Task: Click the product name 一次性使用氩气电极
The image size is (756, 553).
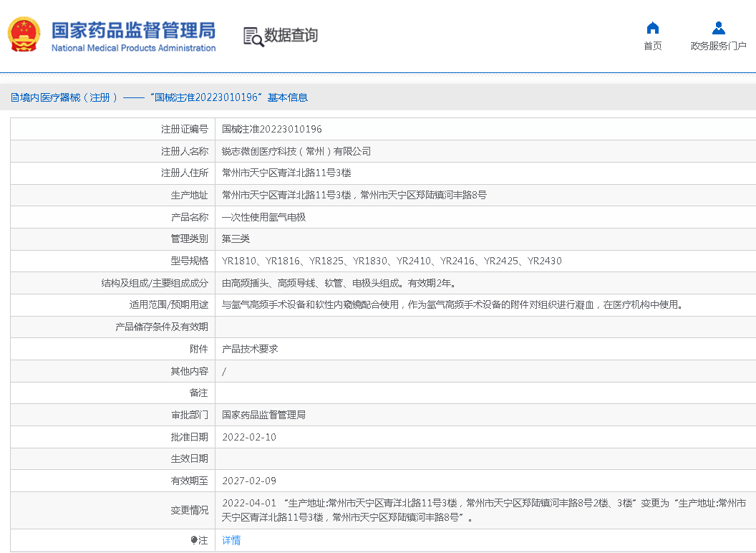Action: click(x=263, y=217)
